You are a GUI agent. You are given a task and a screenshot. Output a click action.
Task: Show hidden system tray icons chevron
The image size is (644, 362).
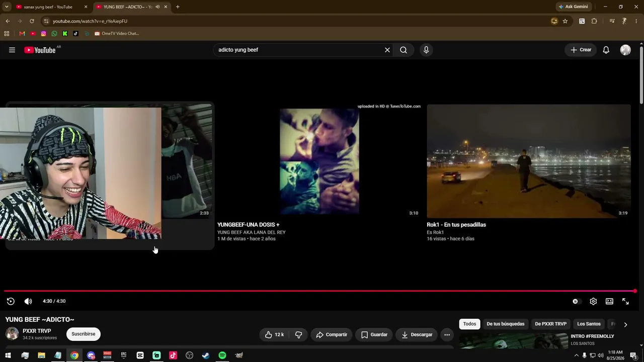[576, 355]
